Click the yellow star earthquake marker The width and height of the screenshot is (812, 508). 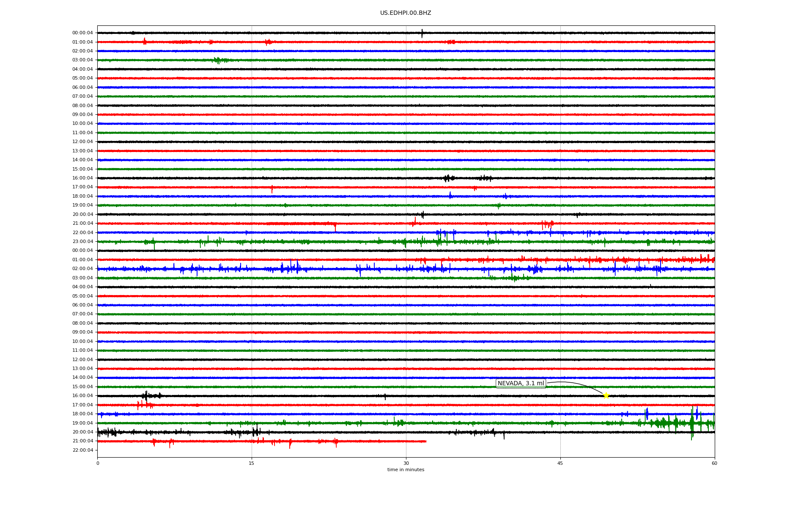point(606,395)
